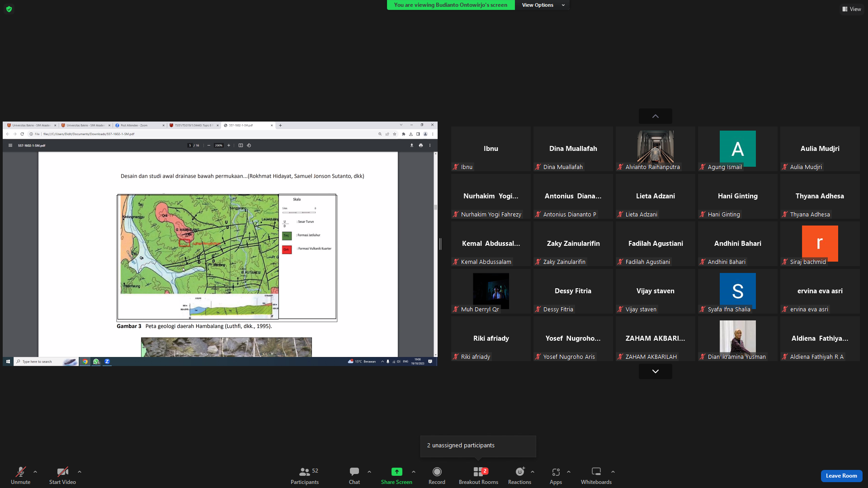The height and width of the screenshot is (488, 868).
Task: Click the green encryption shield icon
Action: pyautogui.click(x=9, y=9)
